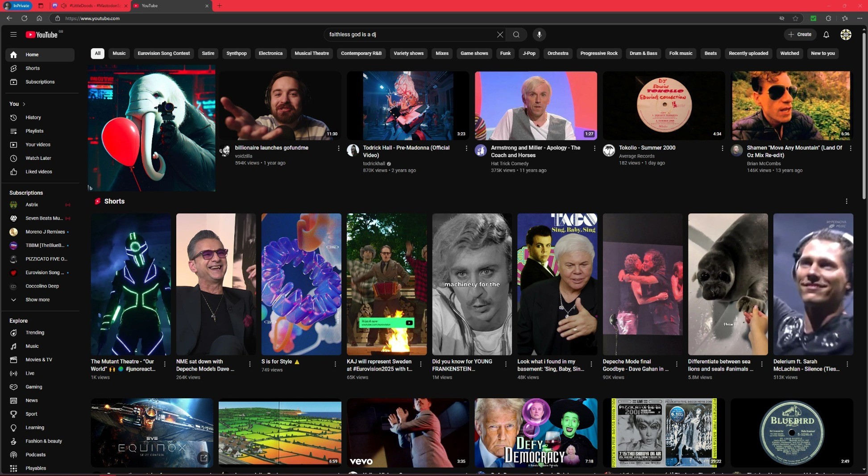Go to Home in the sidebar

point(40,54)
